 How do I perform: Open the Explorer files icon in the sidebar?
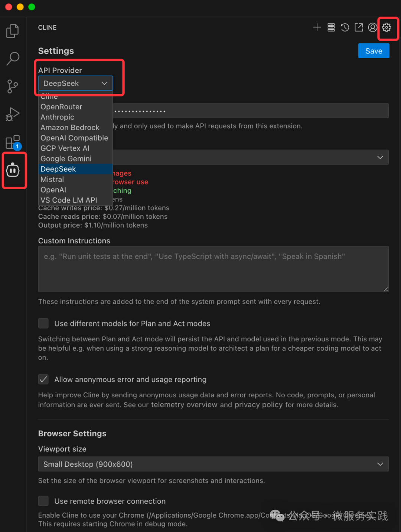[13, 31]
